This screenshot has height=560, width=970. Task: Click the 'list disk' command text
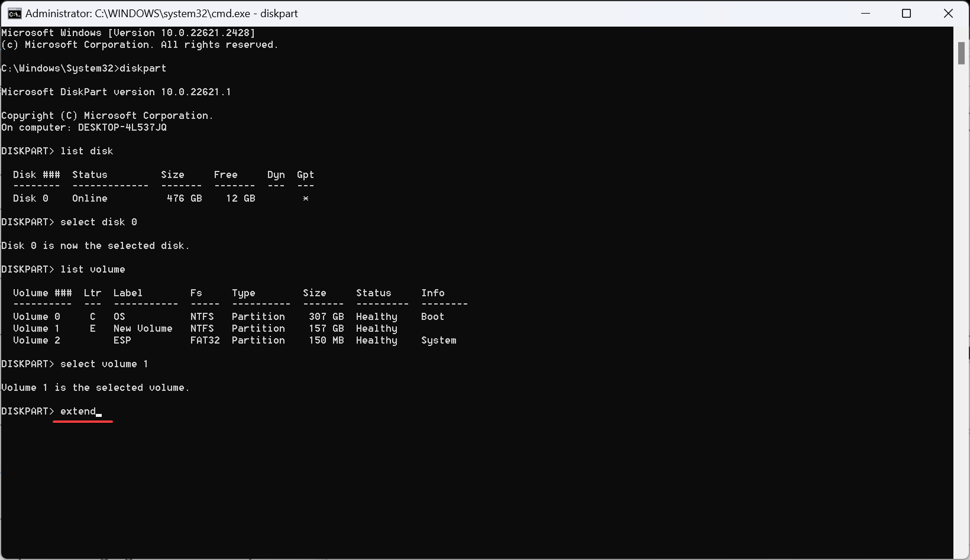pyautogui.click(x=87, y=151)
